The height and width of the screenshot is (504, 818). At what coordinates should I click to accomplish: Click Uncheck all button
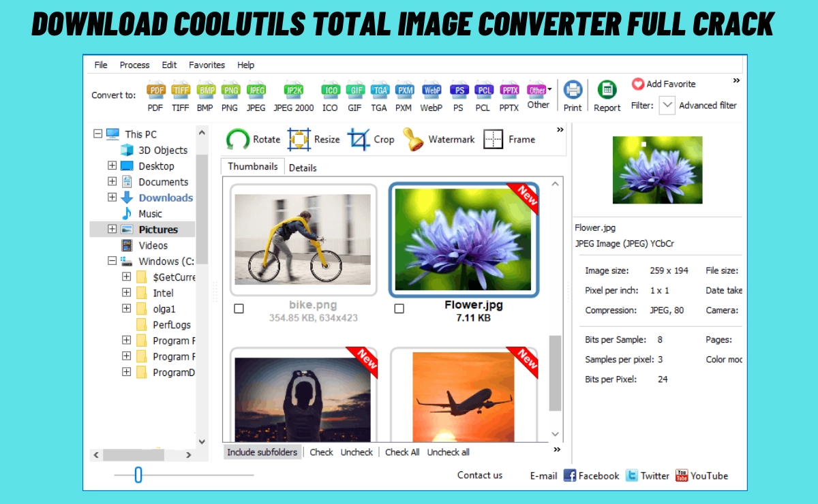(449, 452)
